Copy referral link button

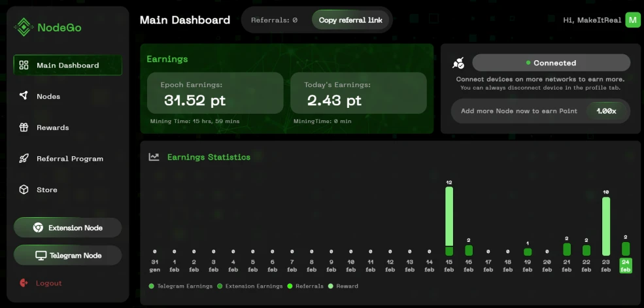[x=350, y=20]
